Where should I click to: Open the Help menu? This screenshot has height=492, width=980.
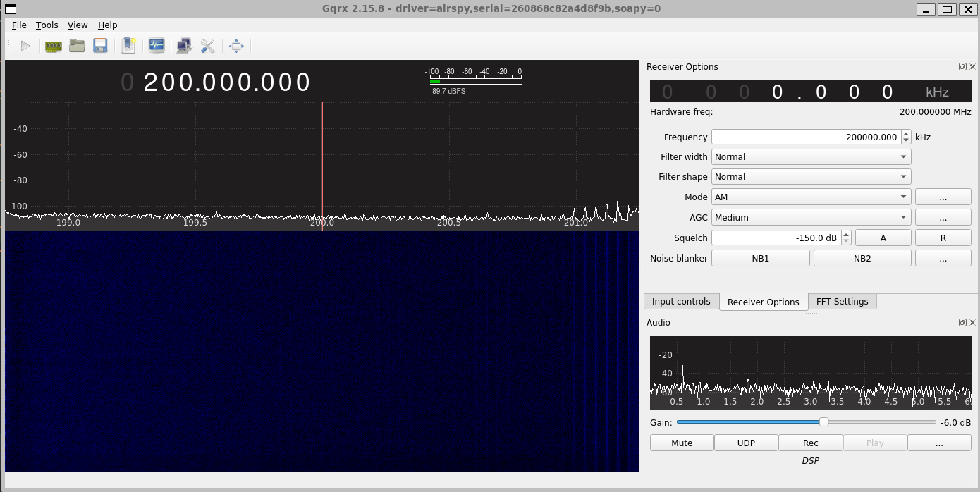tap(107, 25)
